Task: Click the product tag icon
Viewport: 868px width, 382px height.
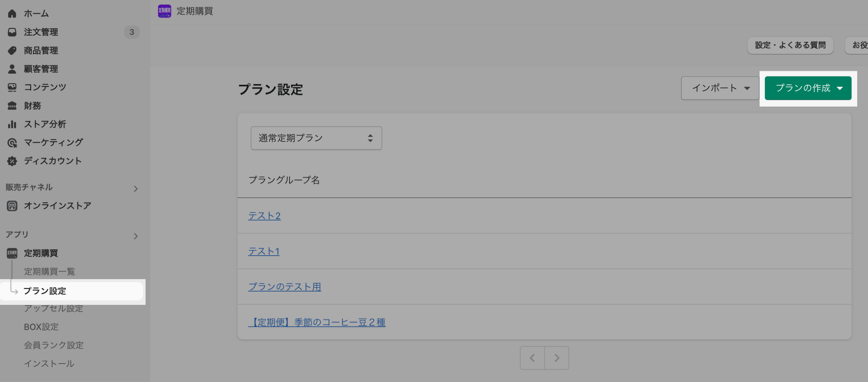Action: coord(12,51)
